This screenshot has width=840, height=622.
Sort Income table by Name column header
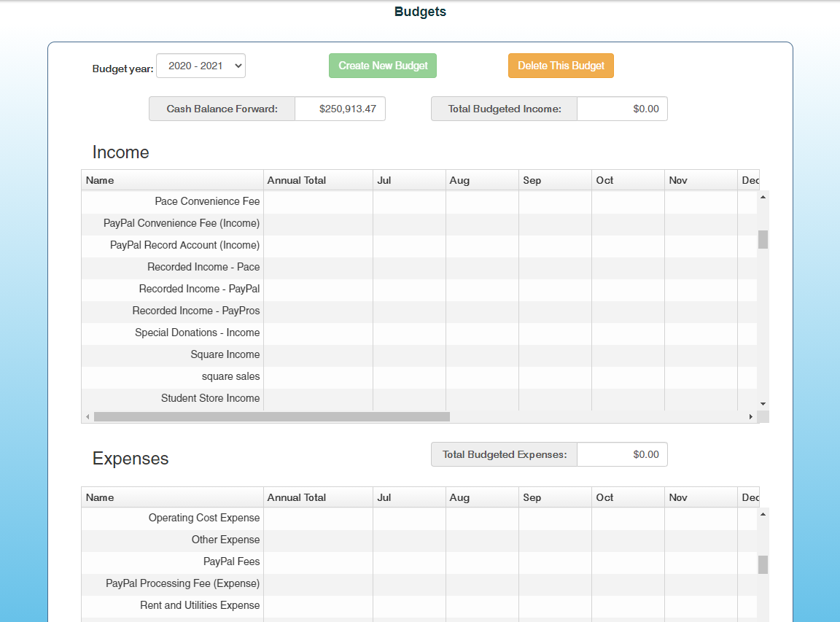click(x=172, y=180)
